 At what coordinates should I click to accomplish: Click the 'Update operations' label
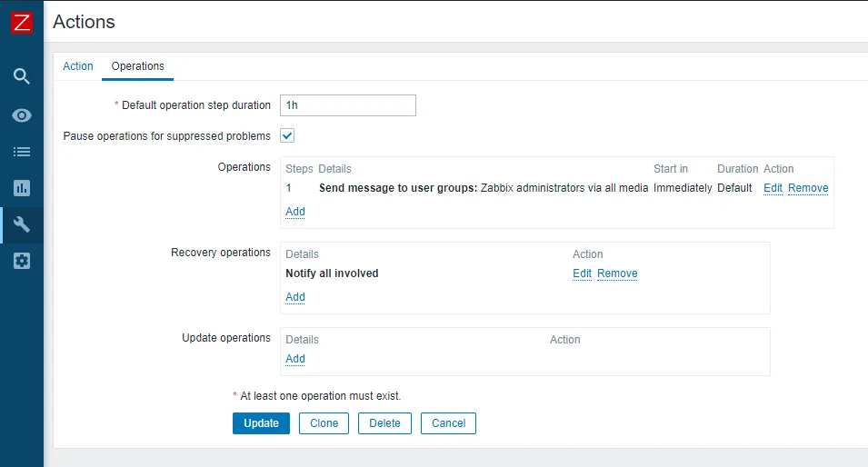[x=226, y=337]
